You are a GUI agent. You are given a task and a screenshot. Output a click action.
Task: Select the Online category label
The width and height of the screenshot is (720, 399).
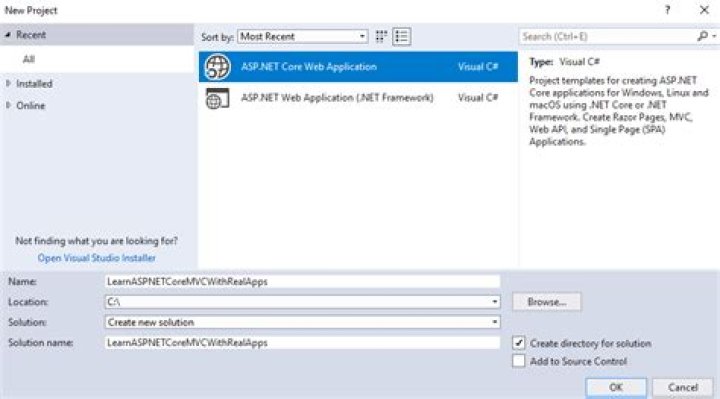(31, 106)
